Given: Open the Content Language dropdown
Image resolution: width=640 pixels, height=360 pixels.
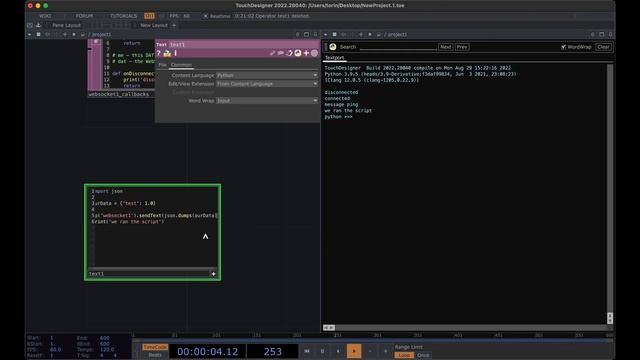Looking at the screenshot, I should coord(267,76).
